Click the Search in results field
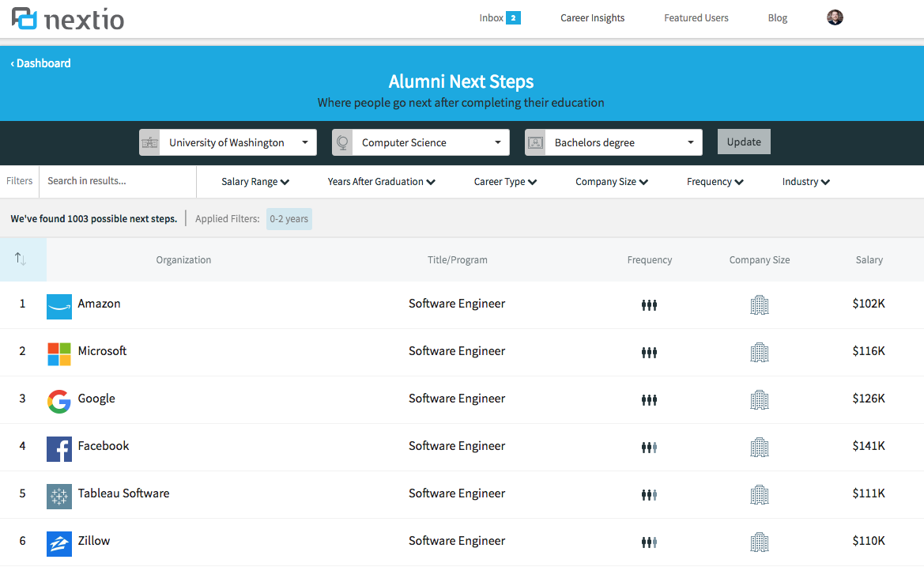The image size is (924, 567). point(117,181)
